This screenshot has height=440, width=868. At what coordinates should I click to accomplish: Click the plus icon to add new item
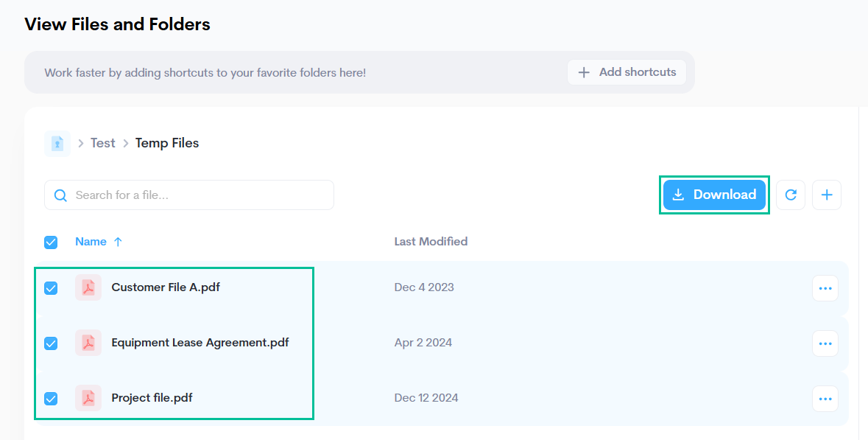pyautogui.click(x=827, y=195)
